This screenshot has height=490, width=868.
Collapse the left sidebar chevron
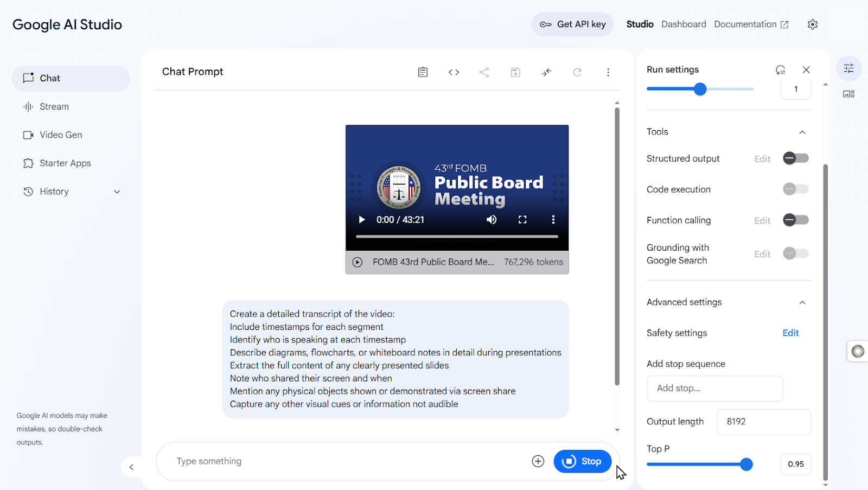pyautogui.click(x=131, y=467)
